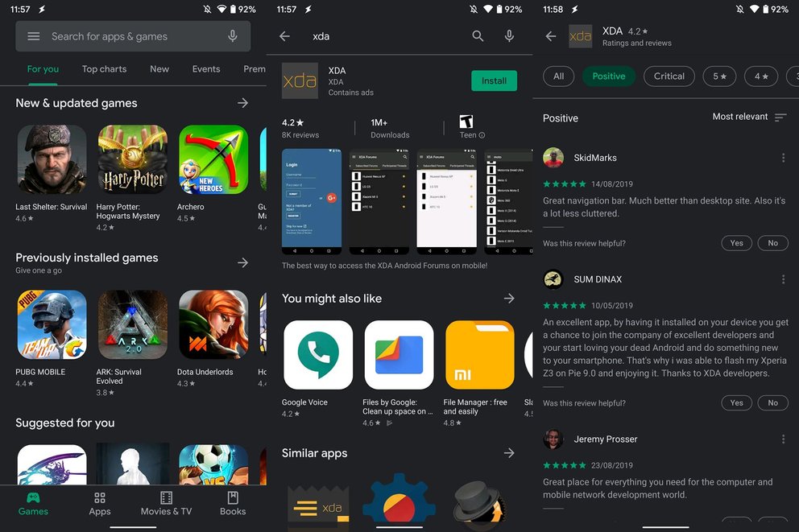Tap the microphone icon in Play Store search
This screenshot has width=799, height=532.
pos(232,36)
